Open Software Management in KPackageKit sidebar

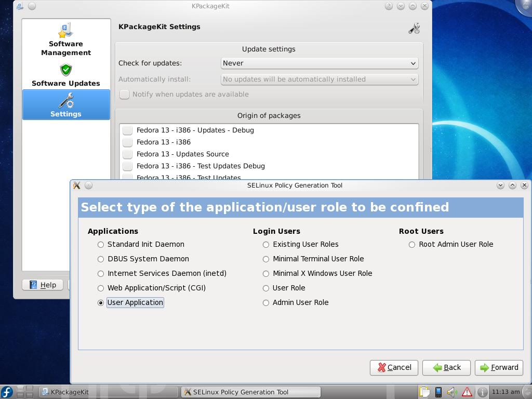(66, 39)
